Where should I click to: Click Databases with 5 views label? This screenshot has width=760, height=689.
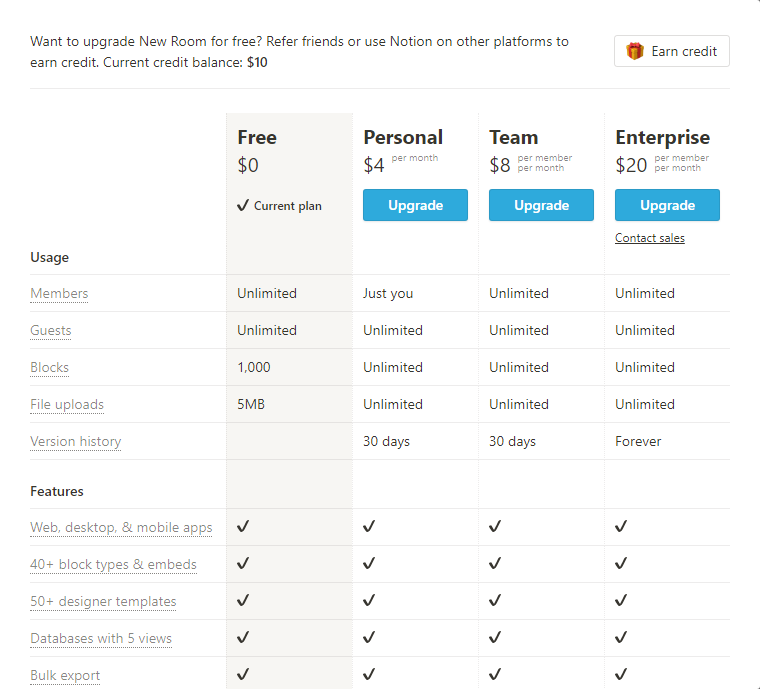pyautogui.click(x=101, y=639)
